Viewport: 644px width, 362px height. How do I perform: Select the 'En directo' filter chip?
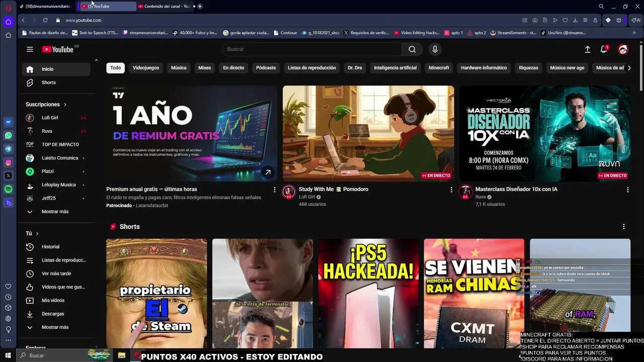tap(233, 68)
